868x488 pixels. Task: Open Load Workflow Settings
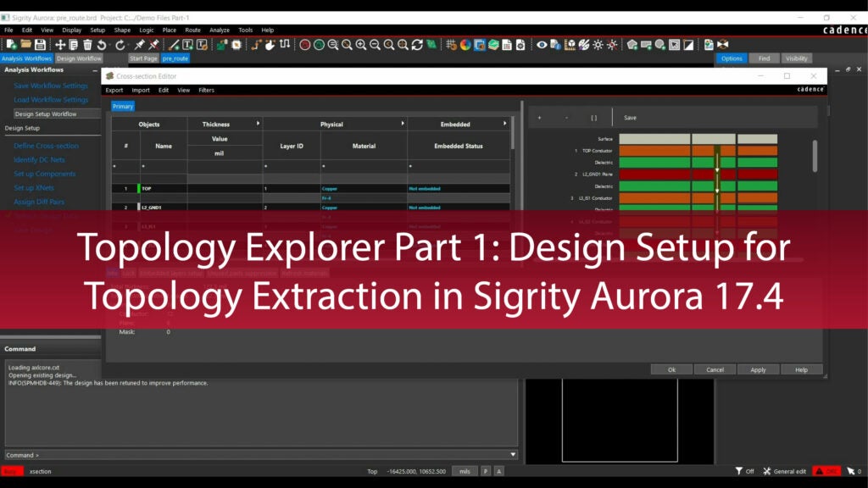(x=49, y=99)
